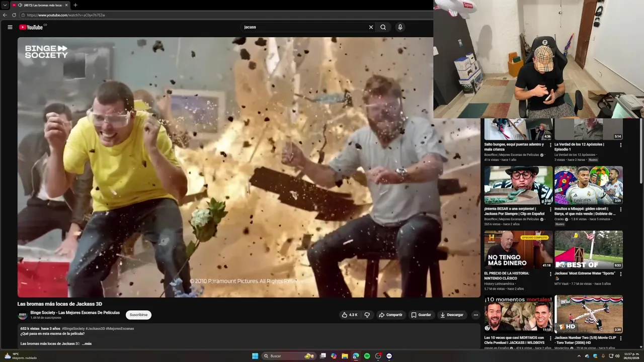Open the Salto bungee thumbnail (4:36)

tap(518, 129)
